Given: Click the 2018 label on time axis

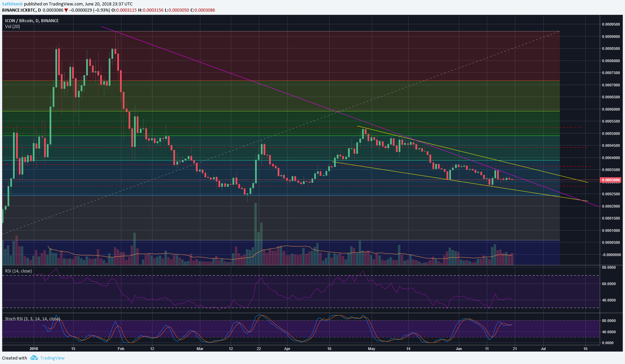Looking at the screenshot, I should [x=34, y=349].
